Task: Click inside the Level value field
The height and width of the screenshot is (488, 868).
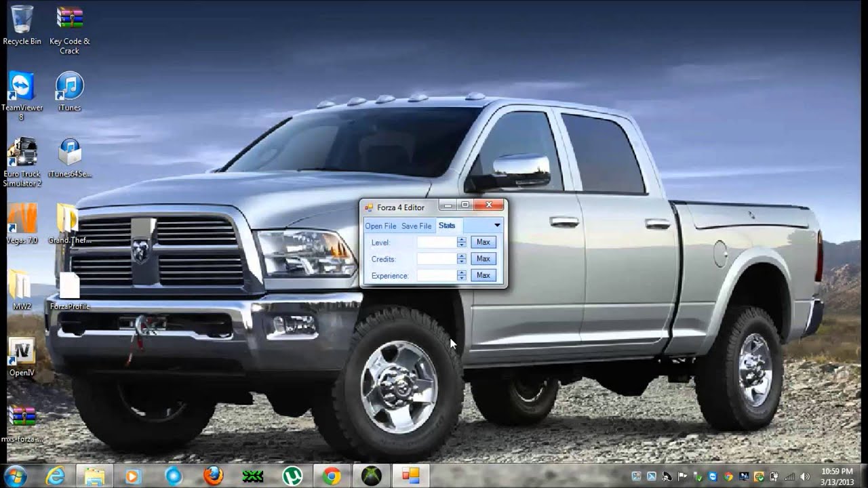Action: tap(437, 242)
